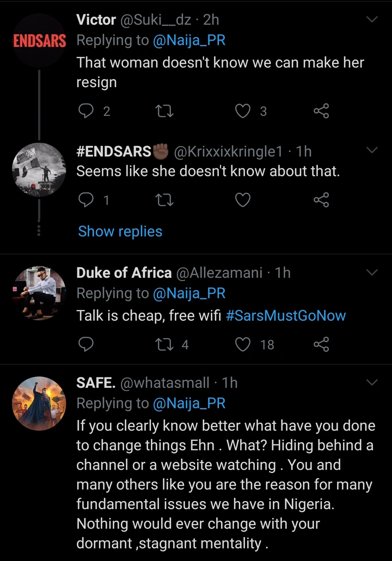Like the 'Seems like she doesn't know' tweet
392x561 pixels.
242,200
